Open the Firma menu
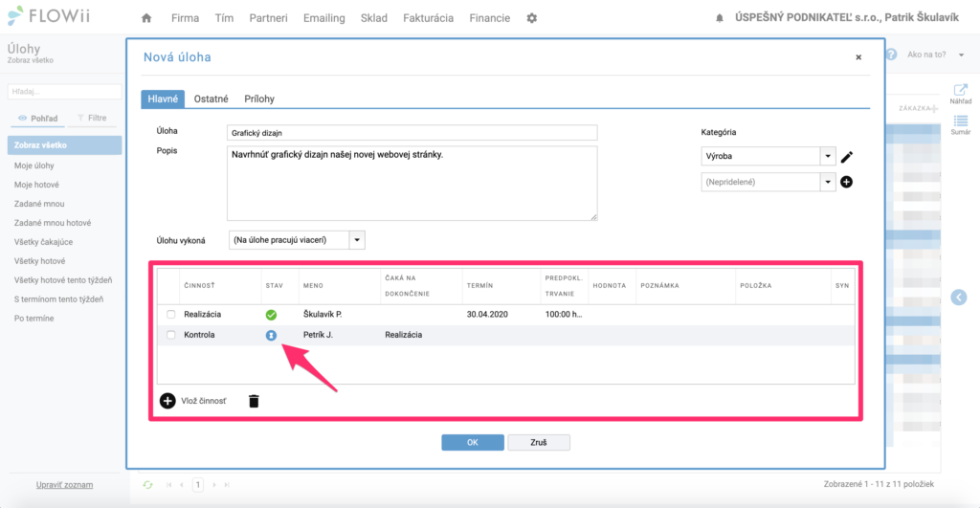Viewport: 980px width, 508px height. click(185, 18)
